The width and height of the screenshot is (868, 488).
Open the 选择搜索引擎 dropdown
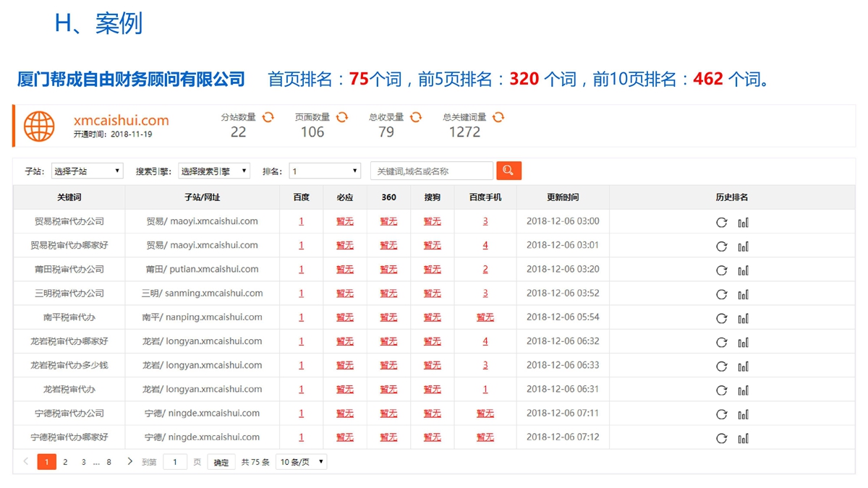pyautogui.click(x=214, y=171)
